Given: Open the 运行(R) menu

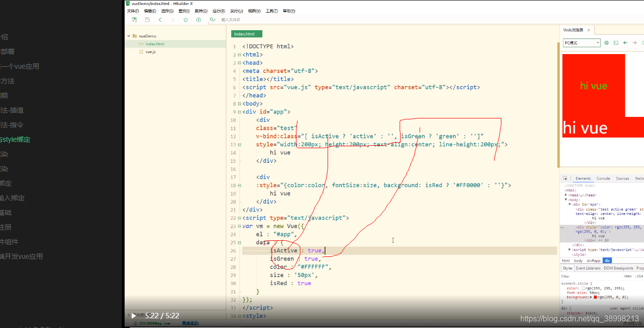Looking at the screenshot, I should [219, 11].
